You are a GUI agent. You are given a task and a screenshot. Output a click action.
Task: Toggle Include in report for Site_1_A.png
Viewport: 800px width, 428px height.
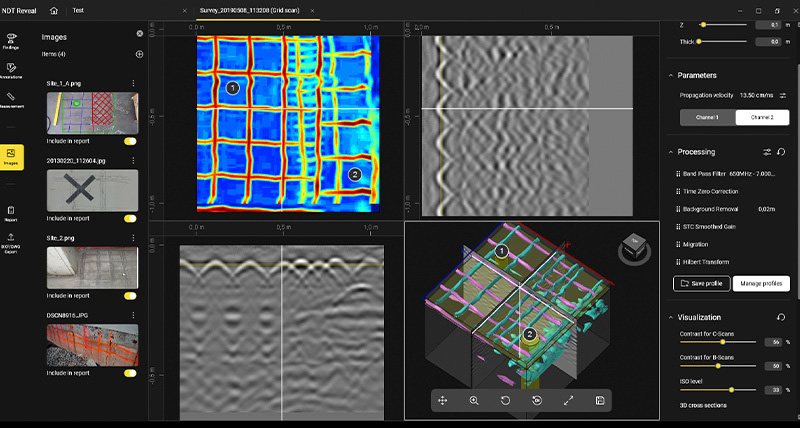(130, 141)
